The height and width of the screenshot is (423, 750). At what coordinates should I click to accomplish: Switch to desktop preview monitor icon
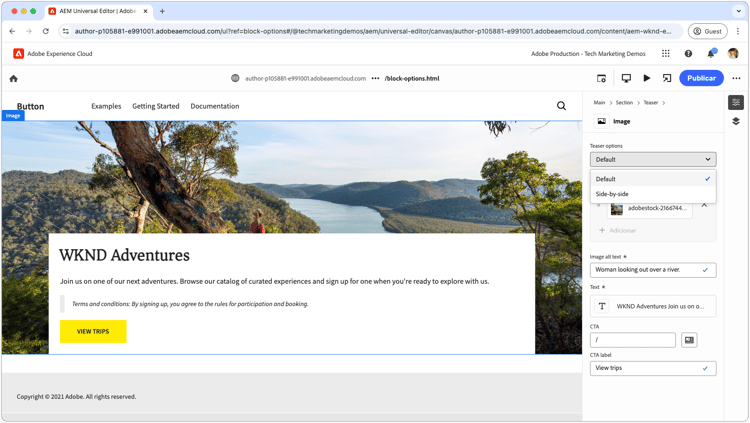[x=626, y=78]
